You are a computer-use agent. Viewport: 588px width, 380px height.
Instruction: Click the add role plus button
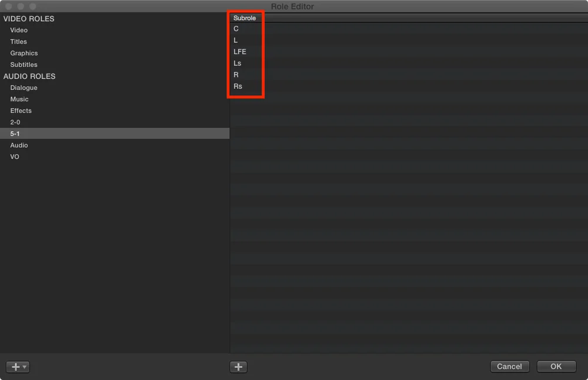pyautogui.click(x=16, y=366)
